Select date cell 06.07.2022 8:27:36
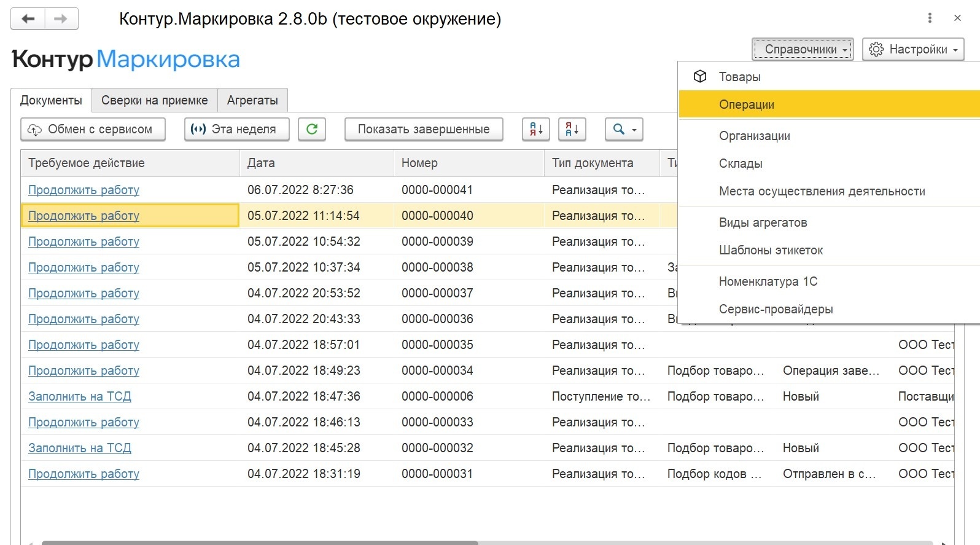This screenshot has width=980, height=545. [317, 190]
